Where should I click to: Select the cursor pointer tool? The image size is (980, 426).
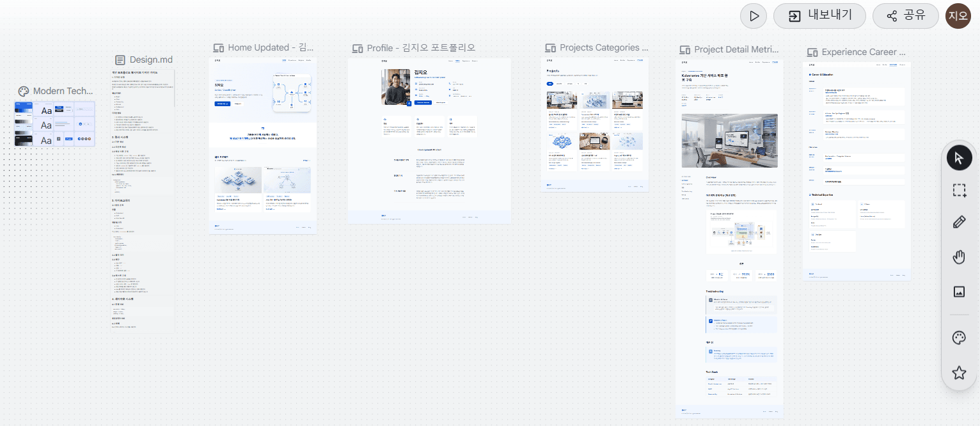click(x=958, y=157)
